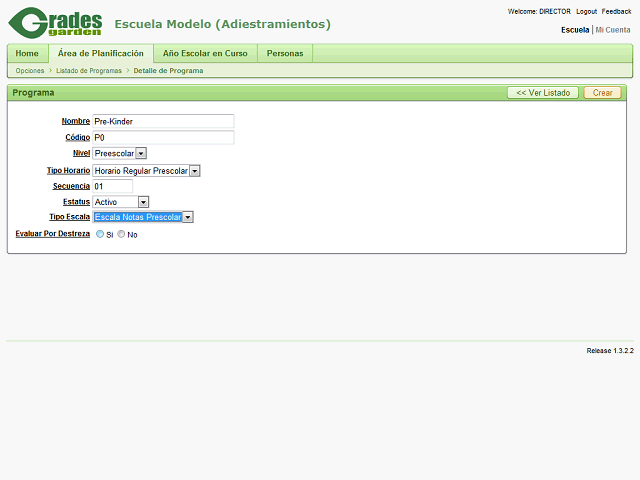Click the Logout link
The image size is (640, 480).
click(x=586, y=11)
